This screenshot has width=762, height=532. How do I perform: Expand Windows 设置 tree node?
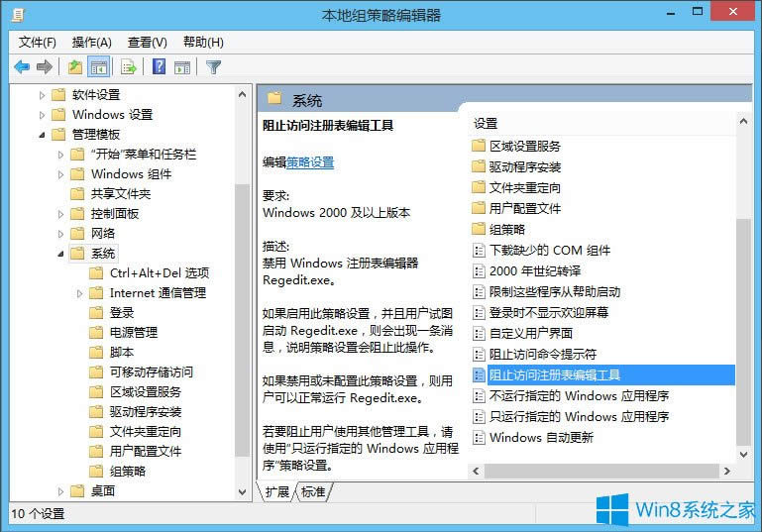tap(42, 115)
